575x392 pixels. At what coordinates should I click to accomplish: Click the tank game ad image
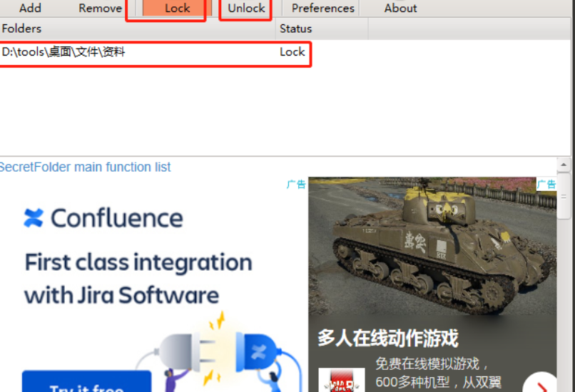[432, 246]
